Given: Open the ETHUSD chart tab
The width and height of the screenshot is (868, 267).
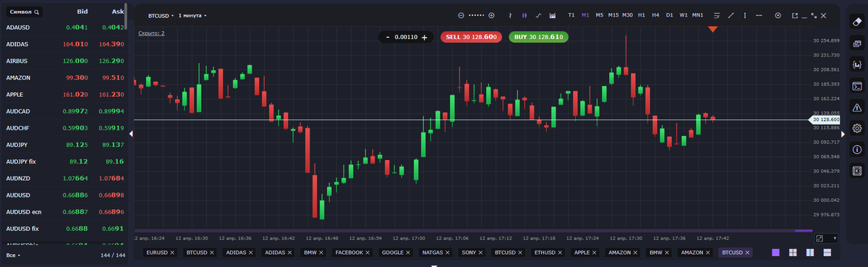Looking at the screenshot, I should tap(548, 253).
